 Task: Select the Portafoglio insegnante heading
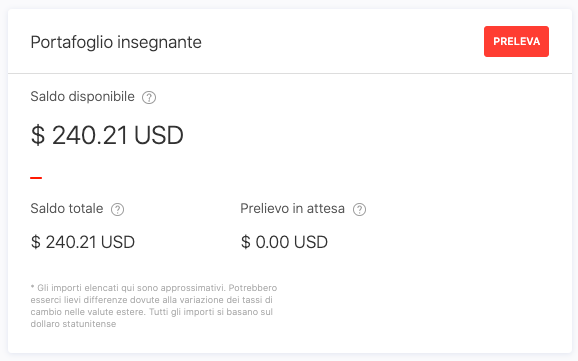click(116, 42)
